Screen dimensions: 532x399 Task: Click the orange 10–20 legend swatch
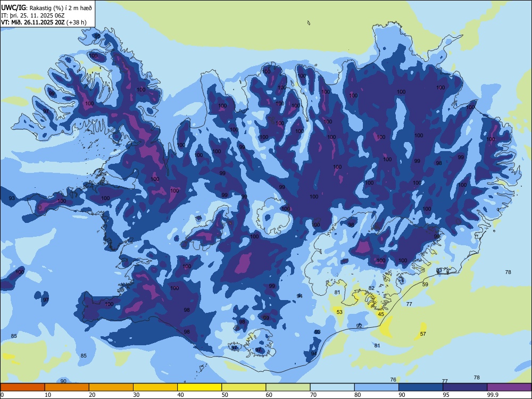[67, 387]
